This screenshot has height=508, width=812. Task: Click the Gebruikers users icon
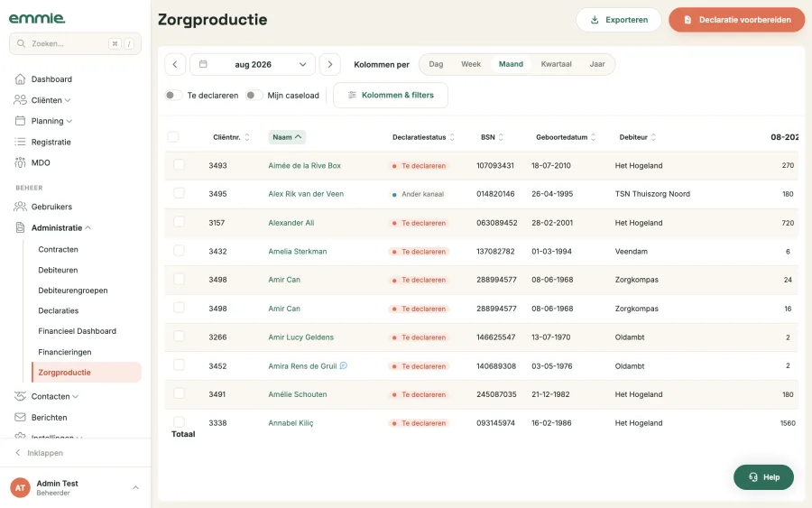(20, 207)
